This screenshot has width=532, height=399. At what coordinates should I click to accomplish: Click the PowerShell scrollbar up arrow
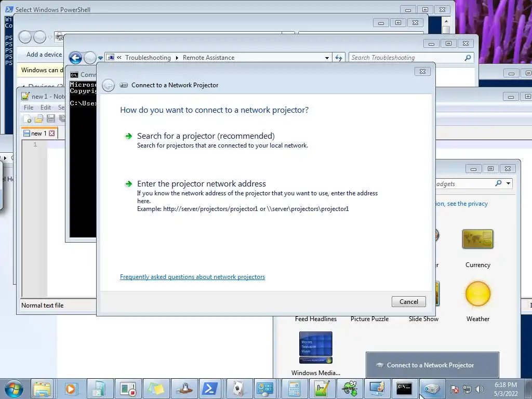pos(446,21)
